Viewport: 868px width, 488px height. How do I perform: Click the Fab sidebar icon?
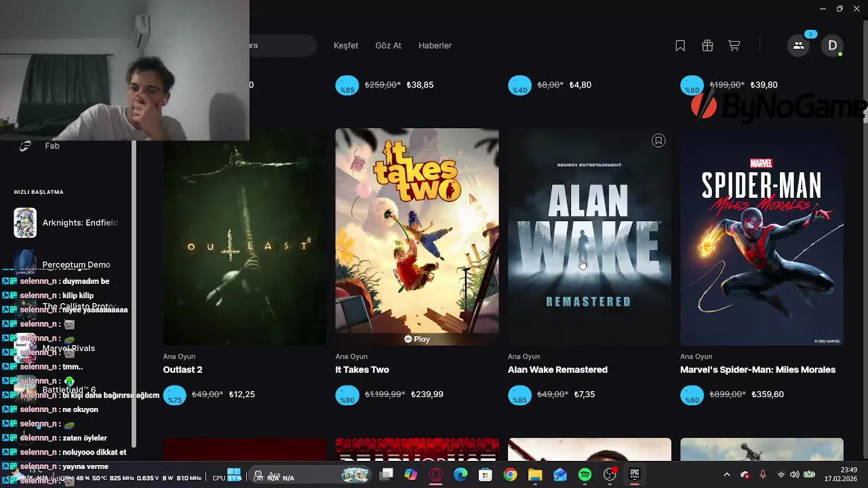point(25,146)
